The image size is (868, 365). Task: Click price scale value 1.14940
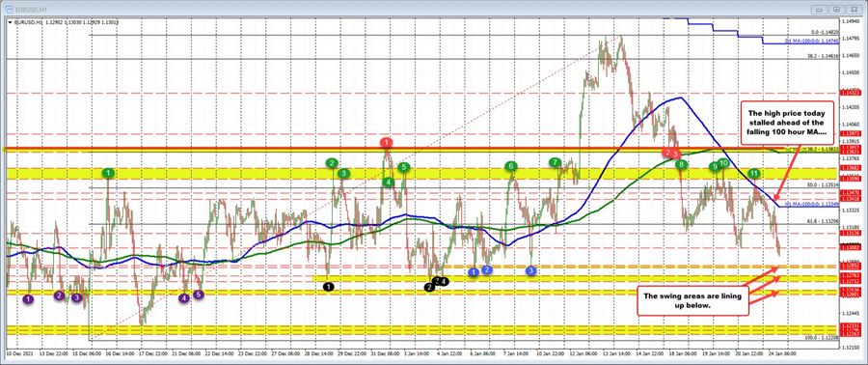coord(851,21)
